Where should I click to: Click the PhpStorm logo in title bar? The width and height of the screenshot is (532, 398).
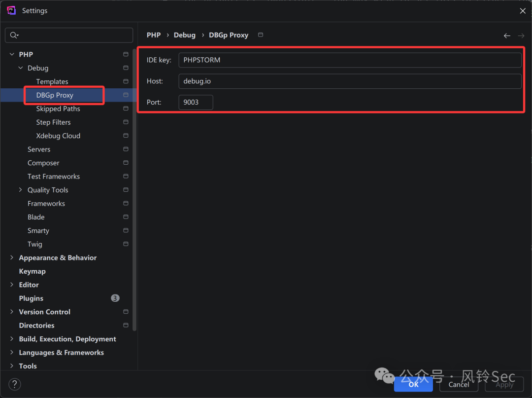click(11, 10)
